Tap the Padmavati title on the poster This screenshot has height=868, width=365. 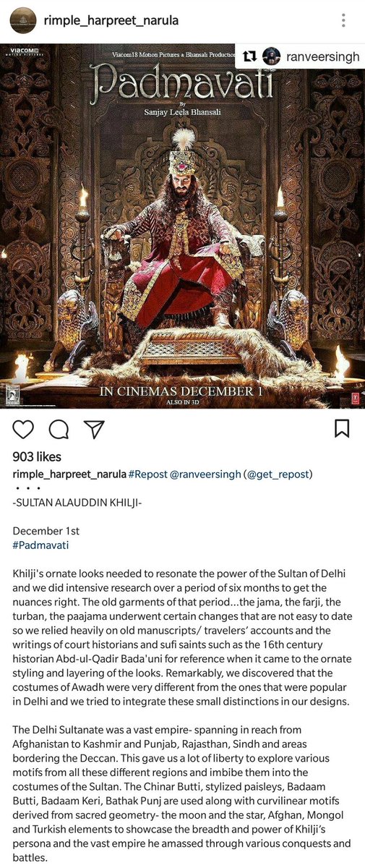pos(183,86)
